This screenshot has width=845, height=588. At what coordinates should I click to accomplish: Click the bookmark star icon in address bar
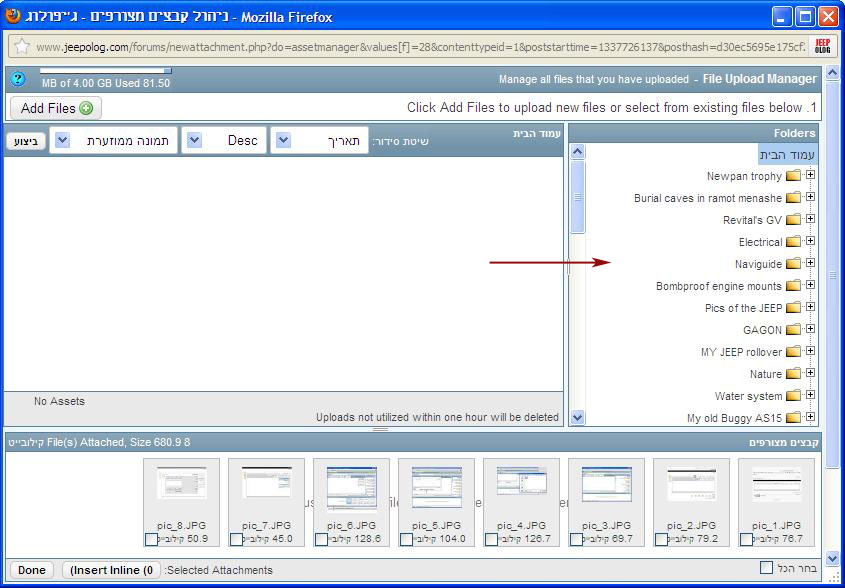click(x=22, y=46)
